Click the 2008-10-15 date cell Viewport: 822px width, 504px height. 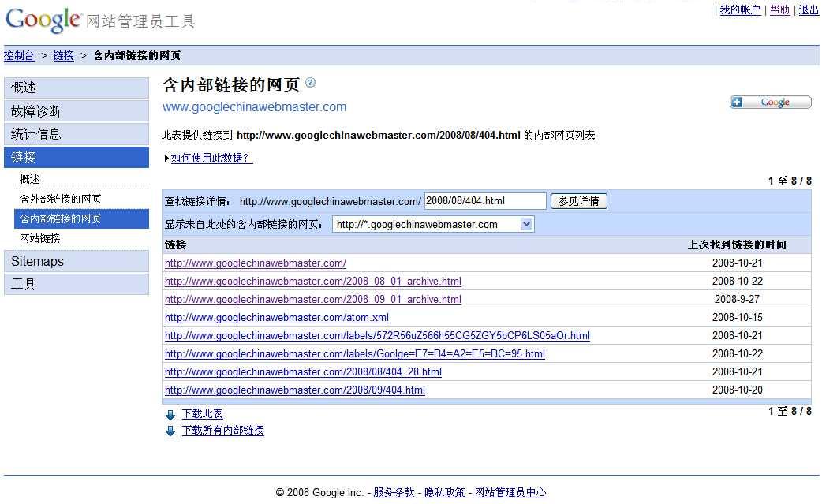[737, 318]
